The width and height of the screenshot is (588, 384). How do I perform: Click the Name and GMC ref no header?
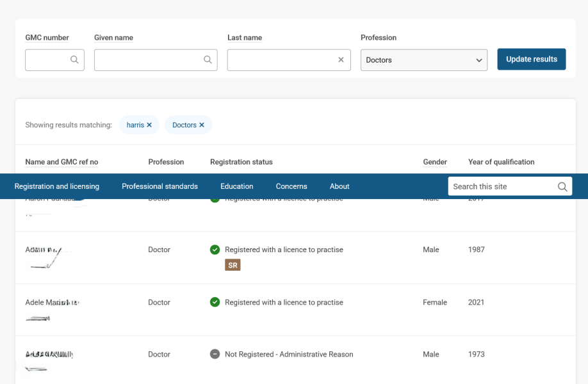pos(61,162)
